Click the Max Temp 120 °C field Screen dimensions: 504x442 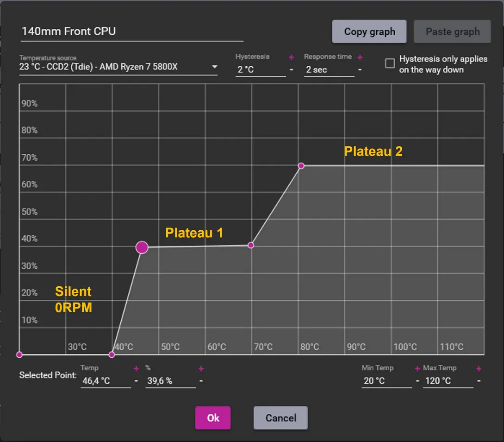(x=447, y=381)
